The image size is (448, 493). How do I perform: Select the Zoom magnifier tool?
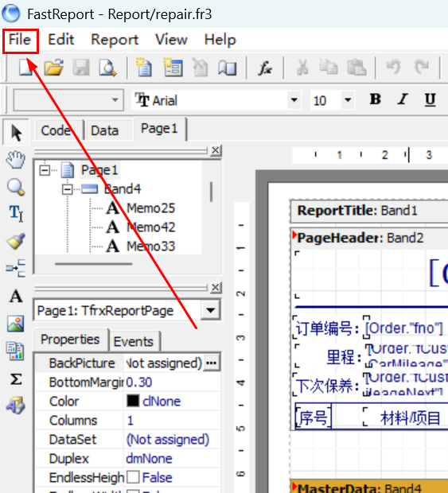(16, 187)
